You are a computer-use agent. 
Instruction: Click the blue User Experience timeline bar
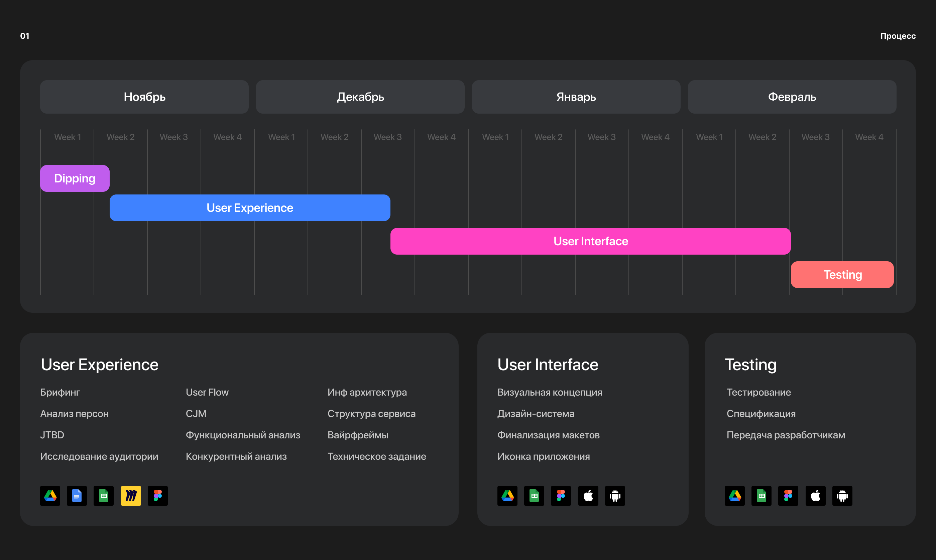tap(250, 208)
